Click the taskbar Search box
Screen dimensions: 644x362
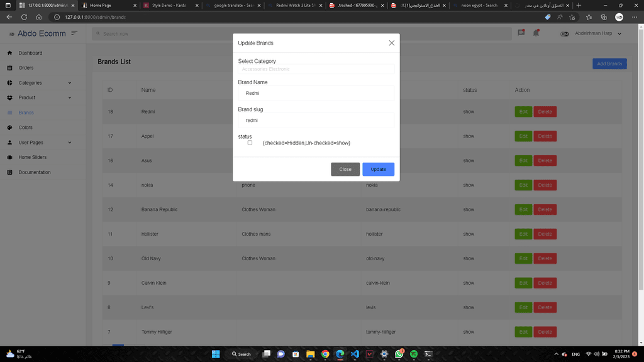coord(241,354)
